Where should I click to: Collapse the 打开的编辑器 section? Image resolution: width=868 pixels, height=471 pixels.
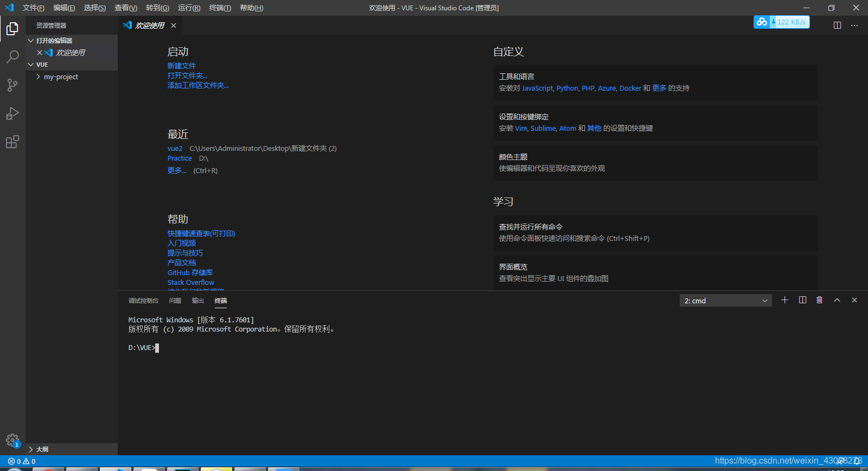pyautogui.click(x=72, y=41)
